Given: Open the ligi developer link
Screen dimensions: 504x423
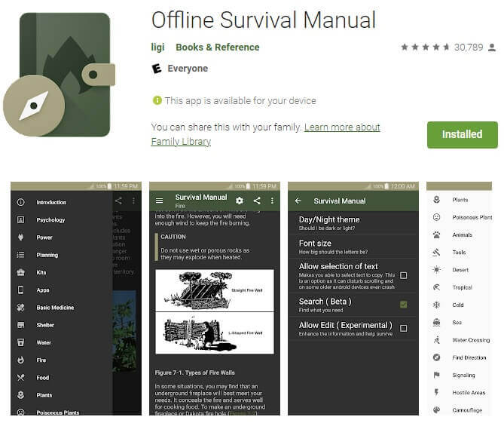Looking at the screenshot, I should coord(157,48).
